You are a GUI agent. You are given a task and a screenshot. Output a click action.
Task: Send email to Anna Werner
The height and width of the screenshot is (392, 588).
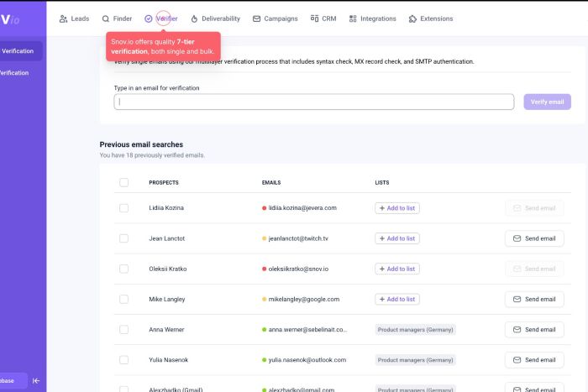[534, 330]
